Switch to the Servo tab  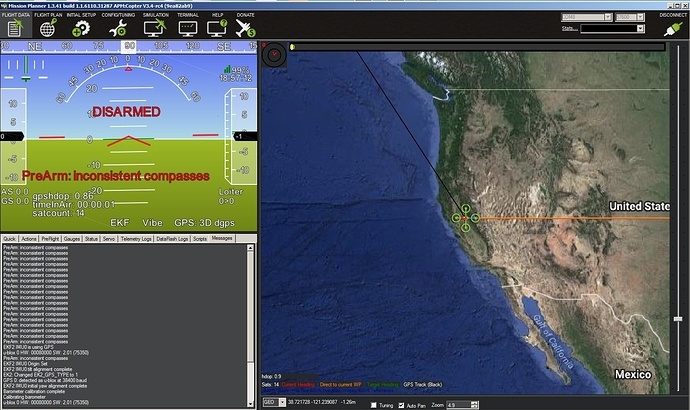point(109,238)
